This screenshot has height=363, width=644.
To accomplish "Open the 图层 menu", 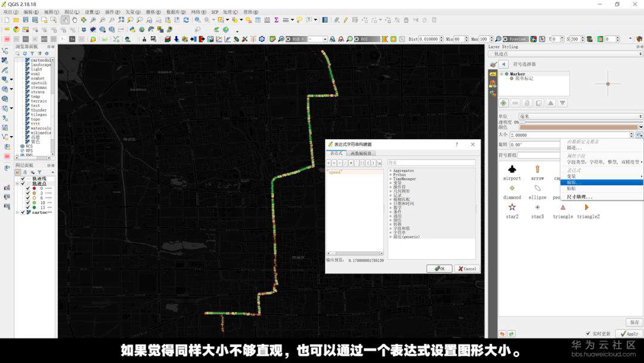I will pos(72,13).
